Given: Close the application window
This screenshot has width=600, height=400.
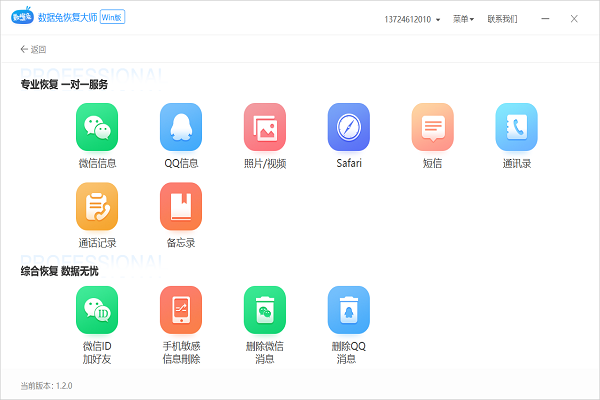Looking at the screenshot, I should 574,19.
